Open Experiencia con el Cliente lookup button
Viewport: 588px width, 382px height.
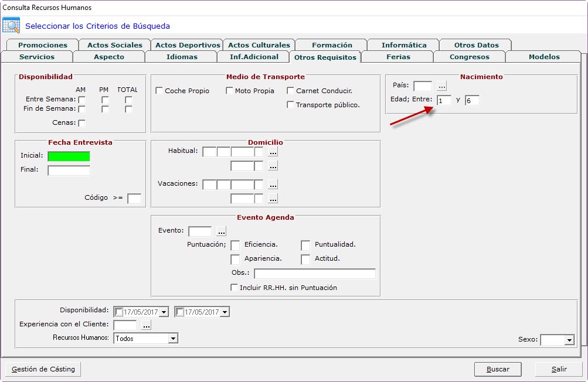tap(146, 325)
